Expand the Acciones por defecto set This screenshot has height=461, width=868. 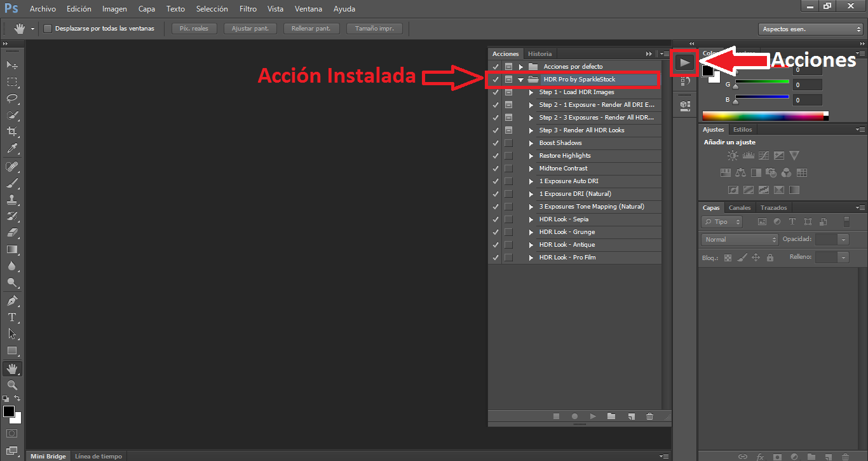pyautogui.click(x=521, y=67)
